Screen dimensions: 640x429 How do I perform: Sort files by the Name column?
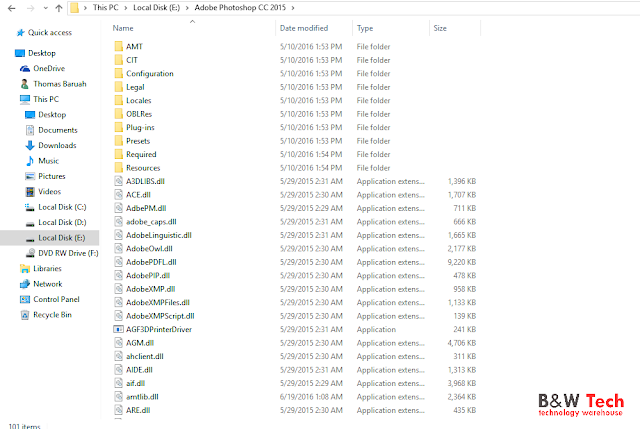point(123,28)
